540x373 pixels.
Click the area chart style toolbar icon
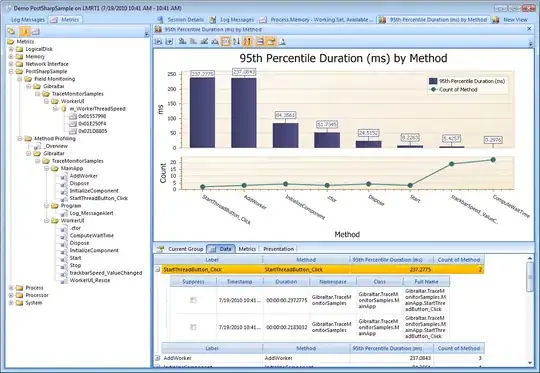click(215, 42)
